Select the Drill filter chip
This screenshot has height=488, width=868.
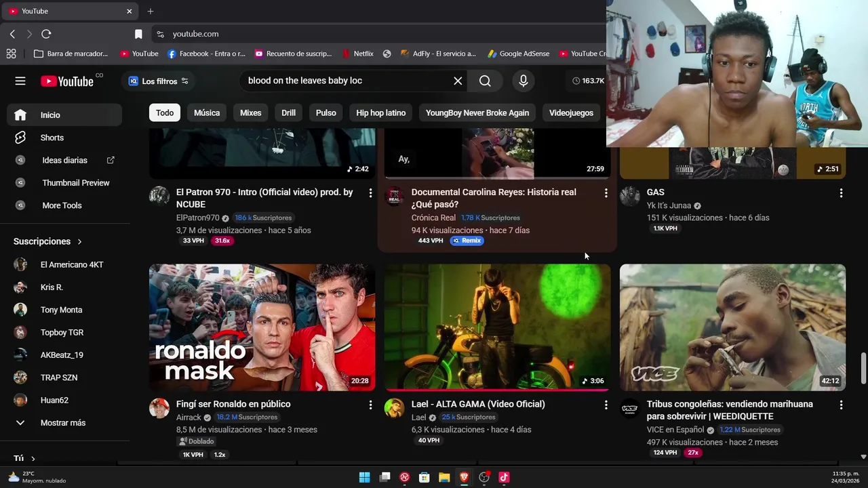[x=289, y=113]
